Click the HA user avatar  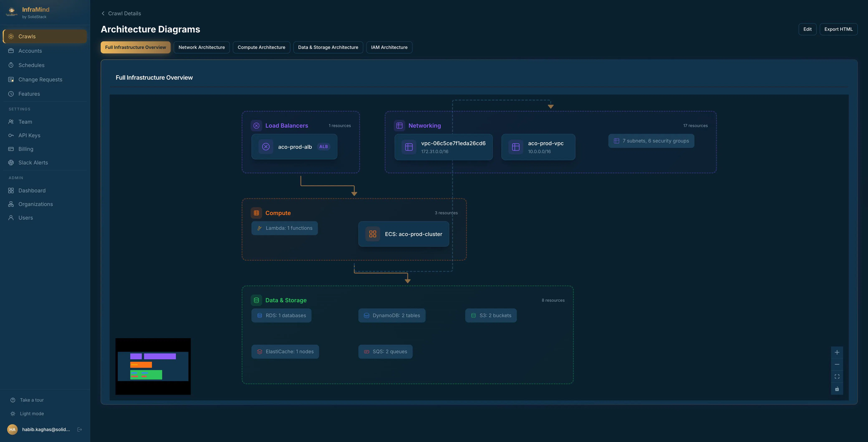coord(13,429)
